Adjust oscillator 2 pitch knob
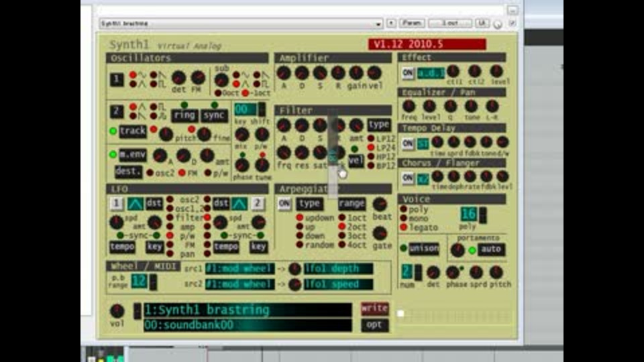This screenshot has width=644, height=362. pos(166,134)
